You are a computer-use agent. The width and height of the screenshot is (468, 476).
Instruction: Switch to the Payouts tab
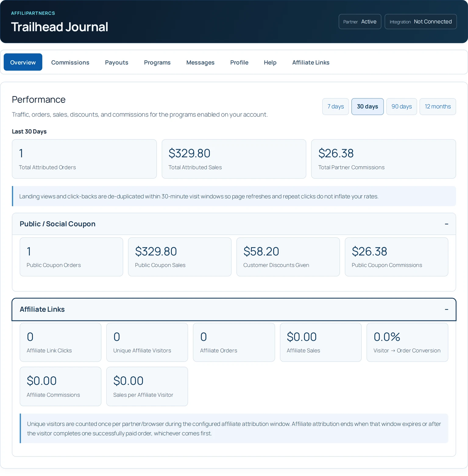116,62
